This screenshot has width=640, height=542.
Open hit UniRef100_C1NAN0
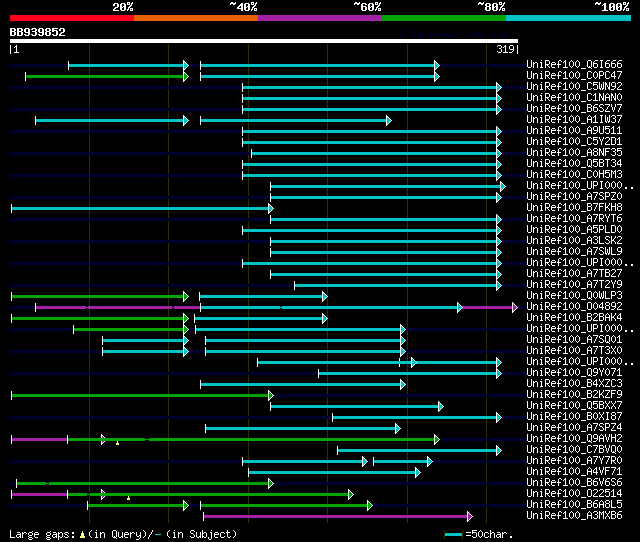click(574, 97)
